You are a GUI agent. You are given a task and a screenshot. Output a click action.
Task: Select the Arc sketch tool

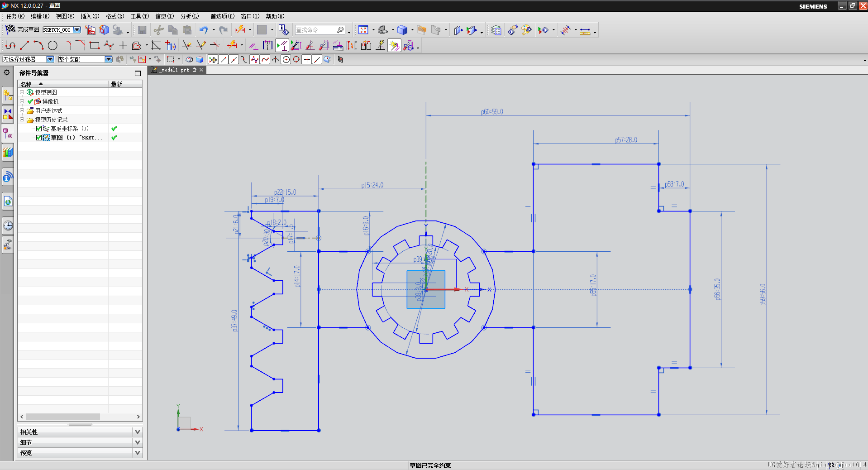click(38, 45)
